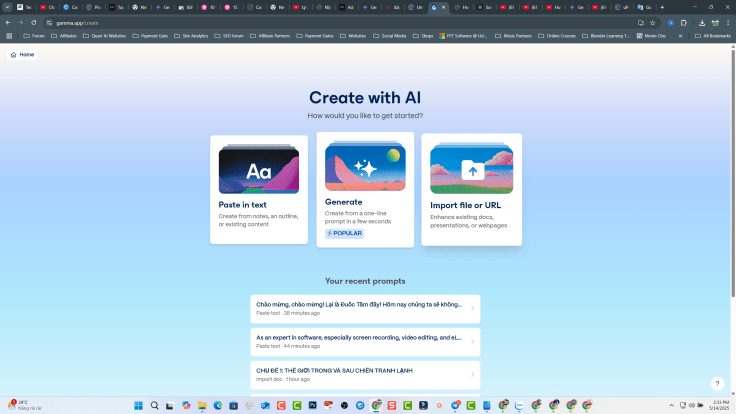Click the Home icon in the top-left
Image resolution: width=736 pixels, height=414 pixels.
point(13,54)
